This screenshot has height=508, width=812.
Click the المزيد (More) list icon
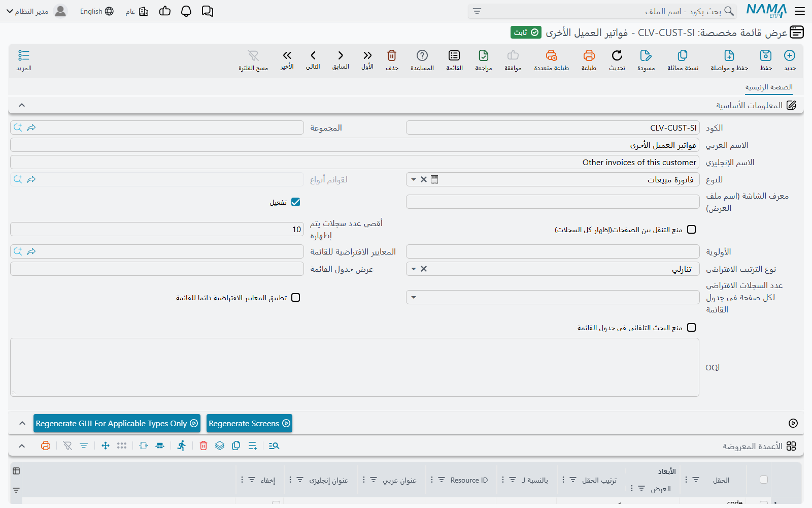24,55
